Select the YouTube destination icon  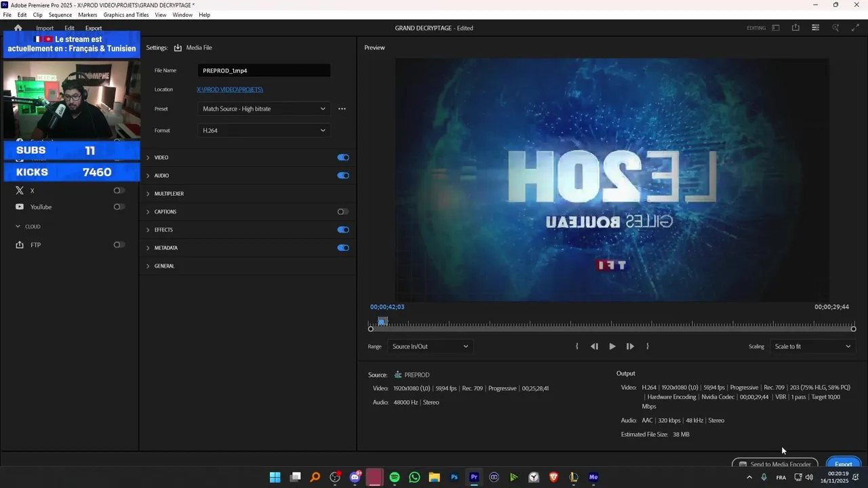pos(20,207)
